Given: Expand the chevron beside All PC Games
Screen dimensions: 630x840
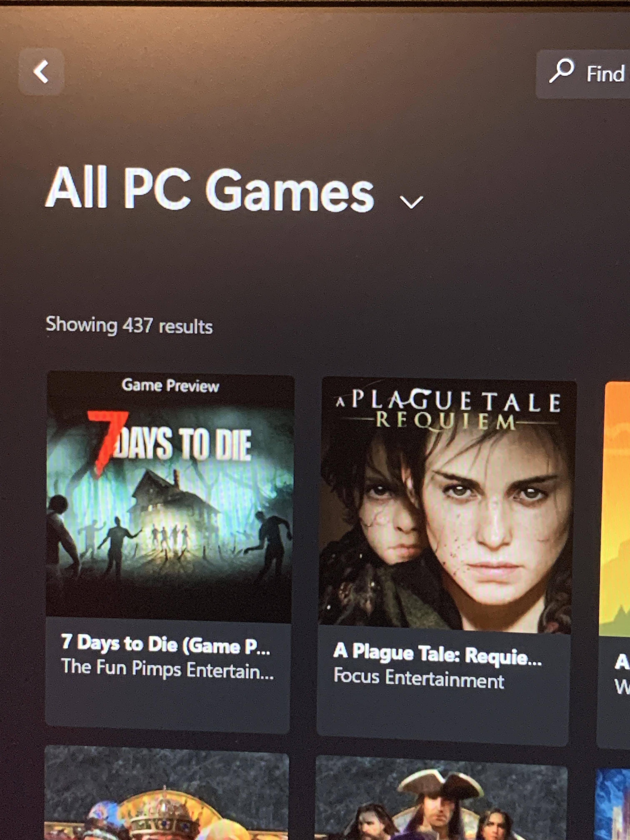Looking at the screenshot, I should 411,202.
